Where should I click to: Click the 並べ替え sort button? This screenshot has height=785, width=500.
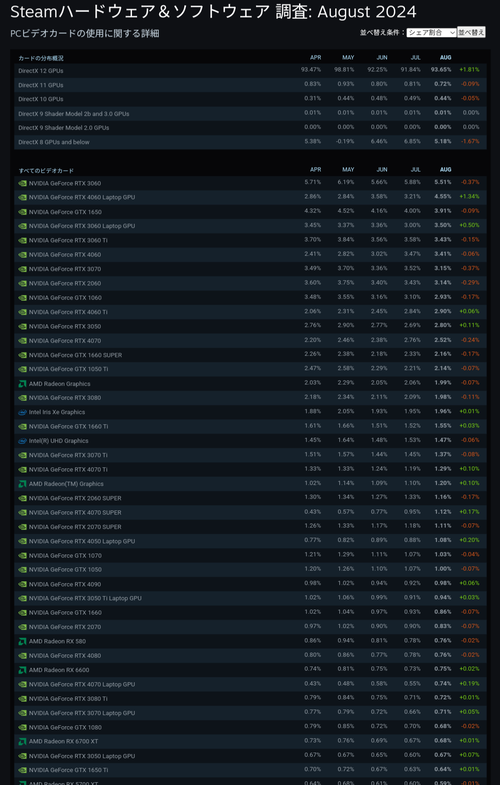pos(471,33)
